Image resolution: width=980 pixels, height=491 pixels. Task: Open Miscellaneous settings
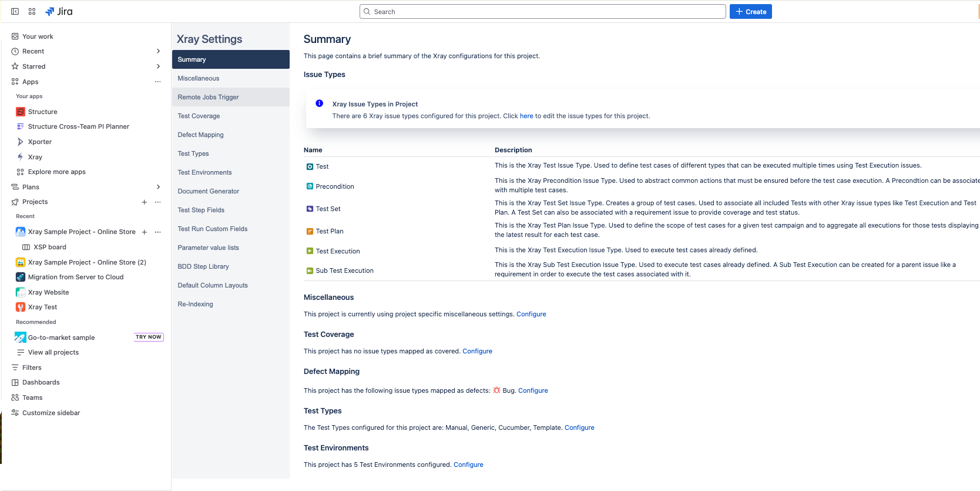pos(231,78)
